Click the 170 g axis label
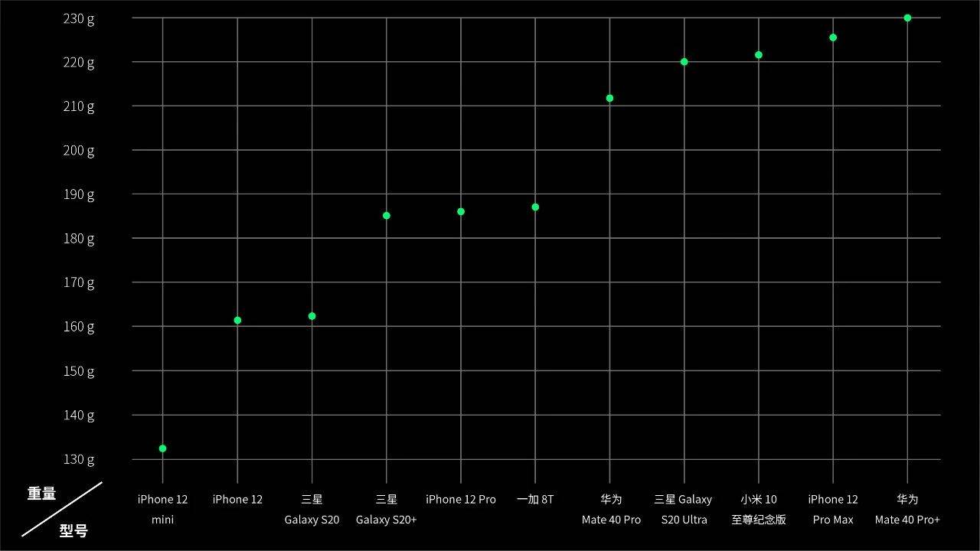 tap(79, 282)
